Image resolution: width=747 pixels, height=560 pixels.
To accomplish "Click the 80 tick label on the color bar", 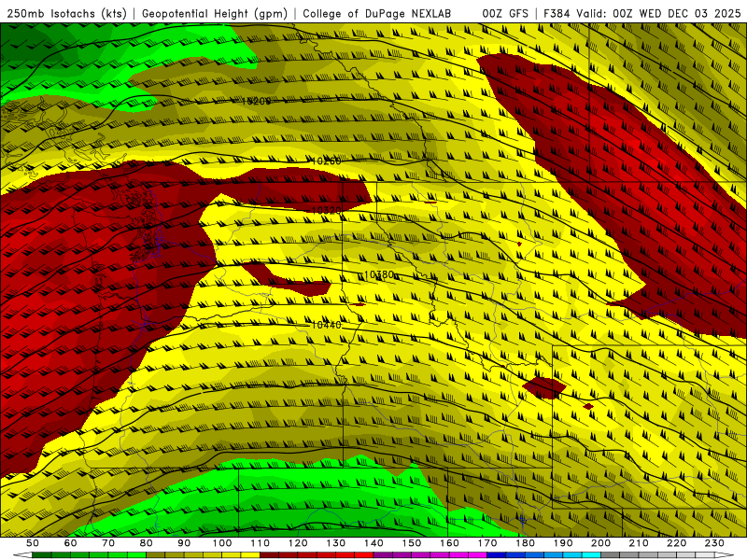I will tap(147, 543).
